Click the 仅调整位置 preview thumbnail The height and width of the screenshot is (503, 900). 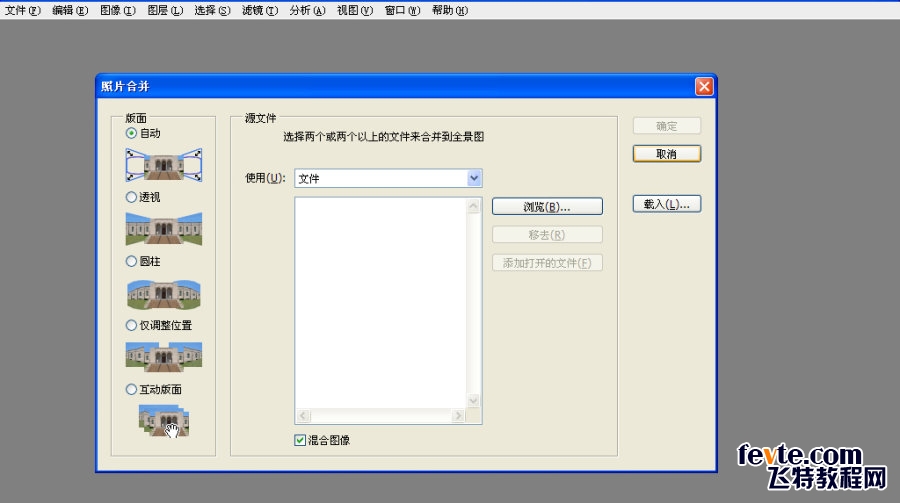pyautogui.click(x=164, y=357)
